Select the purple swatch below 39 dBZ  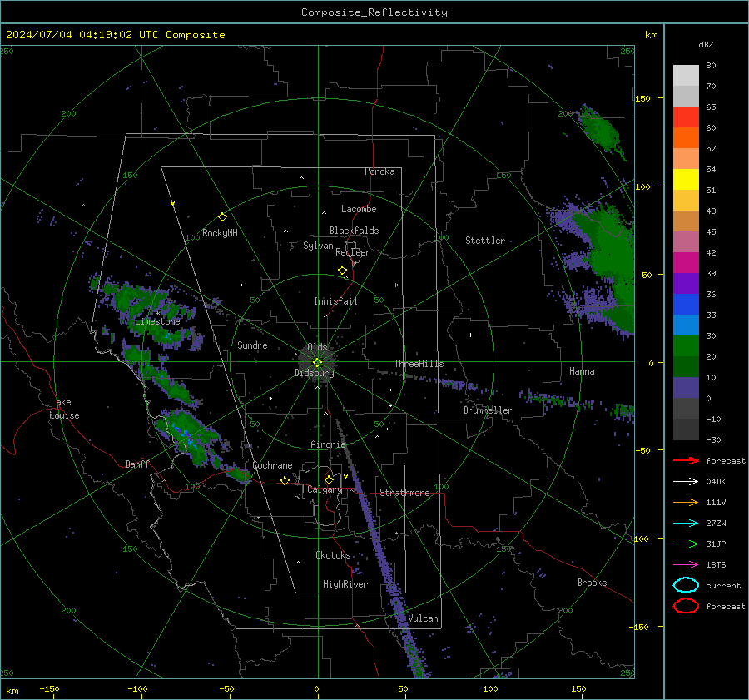[686, 283]
